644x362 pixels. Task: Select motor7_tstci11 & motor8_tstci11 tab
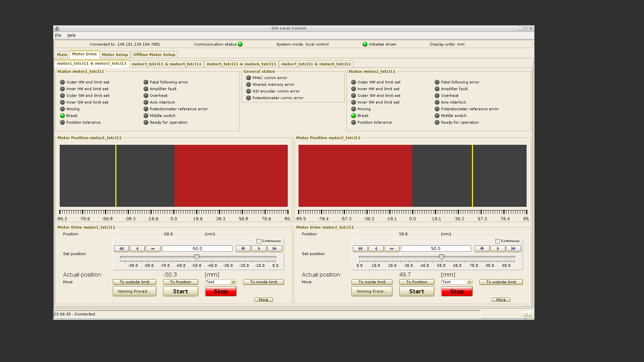tap(316, 64)
